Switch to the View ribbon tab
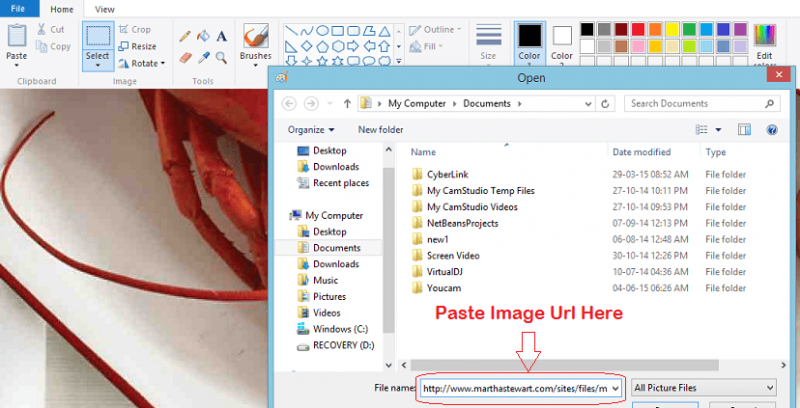Image resolution: width=800 pixels, height=408 pixels. pos(105,9)
